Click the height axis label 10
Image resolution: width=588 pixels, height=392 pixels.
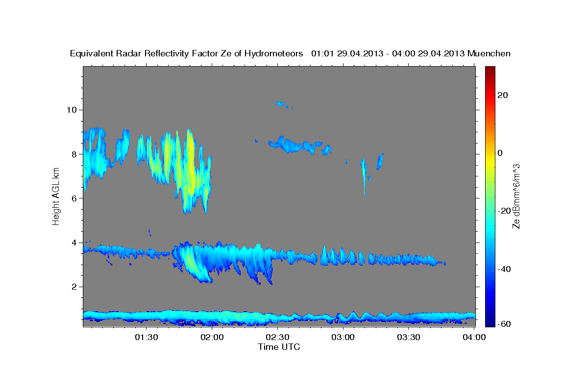pos(72,109)
